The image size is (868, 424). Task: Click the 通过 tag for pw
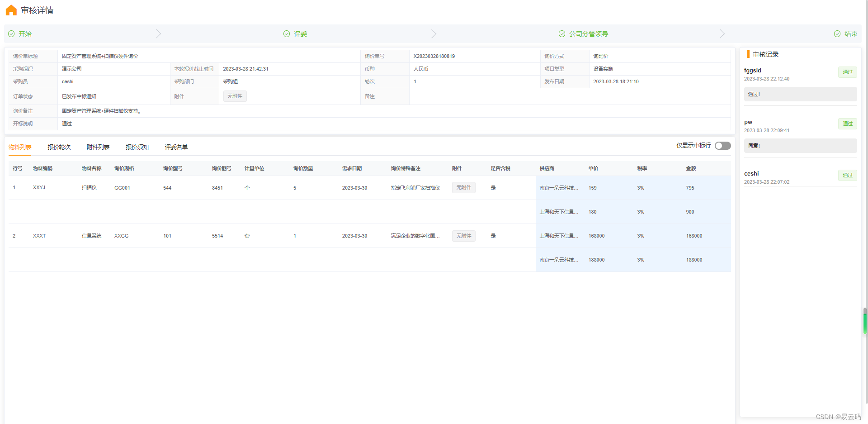pyautogui.click(x=847, y=124)
